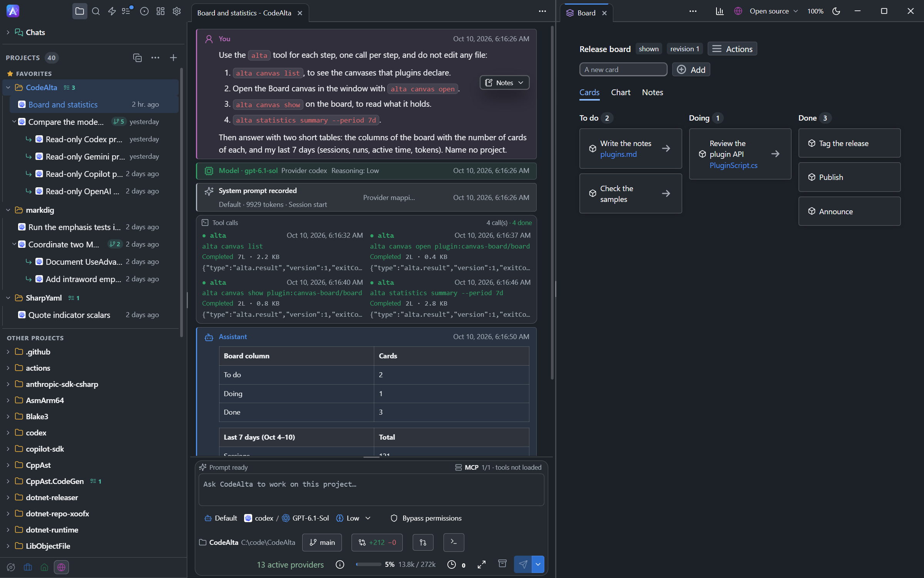Toggle the shown badge on Release board

[x=649, y=49]
